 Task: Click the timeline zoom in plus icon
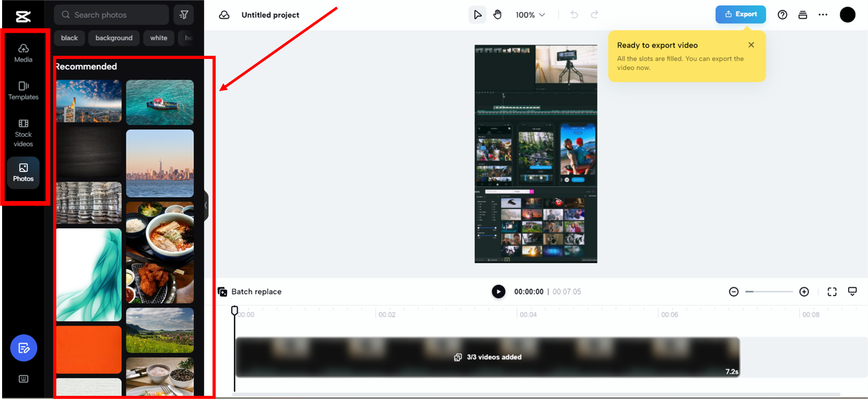pos(804,292)
